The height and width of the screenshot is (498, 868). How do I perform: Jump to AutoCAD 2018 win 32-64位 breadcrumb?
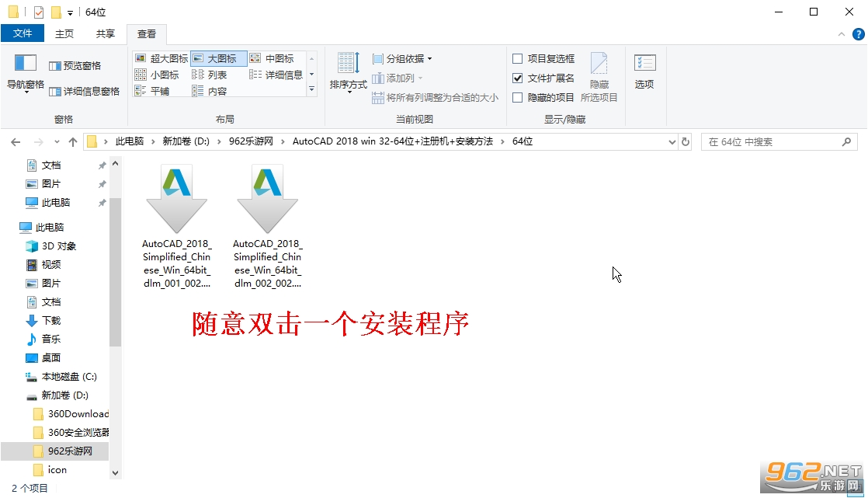pyautogui.click(x=393, y=141)
